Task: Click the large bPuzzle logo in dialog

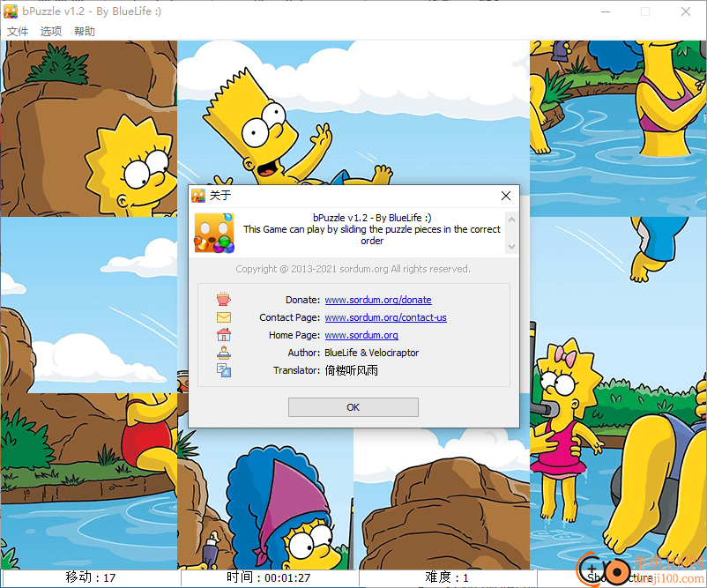Action: coord(214,233)
